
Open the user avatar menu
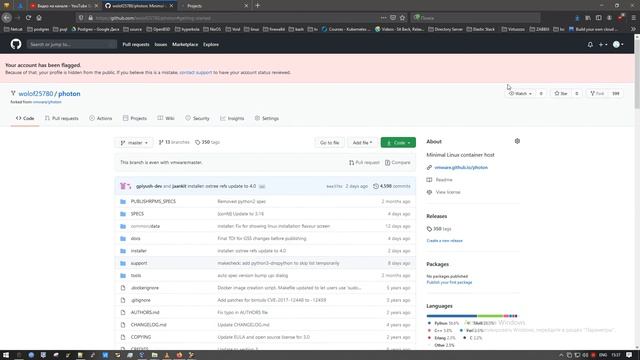[x=618, y=44]
